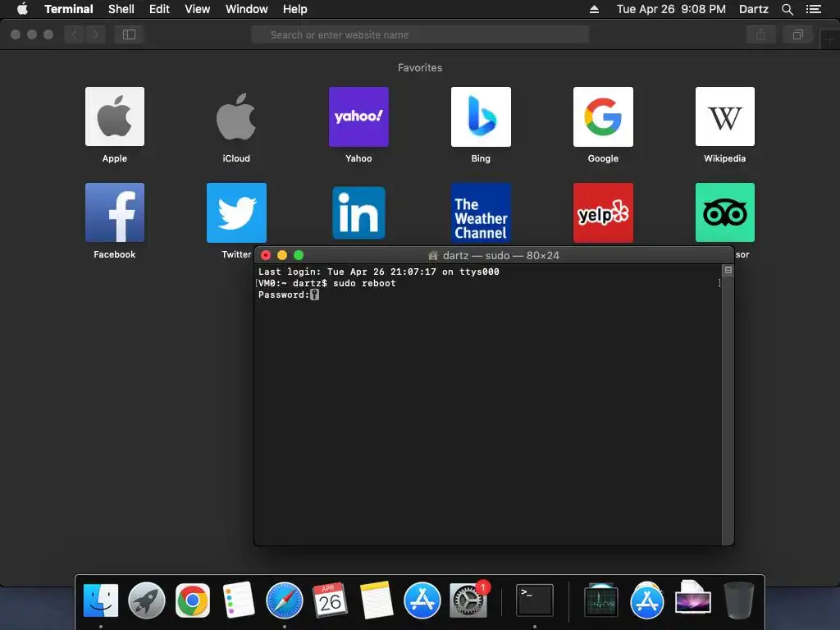Open the Trash in the Dock
Viewport: 840px width, 630px height.
click(x=739, y=600)
